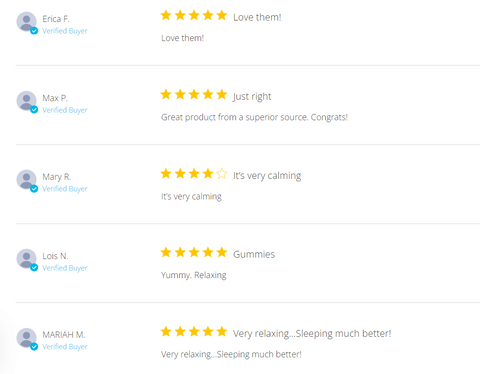Screen dimensions: 480x374
Task: Select the "Just right" review title
Action: (x=252, y=96)
